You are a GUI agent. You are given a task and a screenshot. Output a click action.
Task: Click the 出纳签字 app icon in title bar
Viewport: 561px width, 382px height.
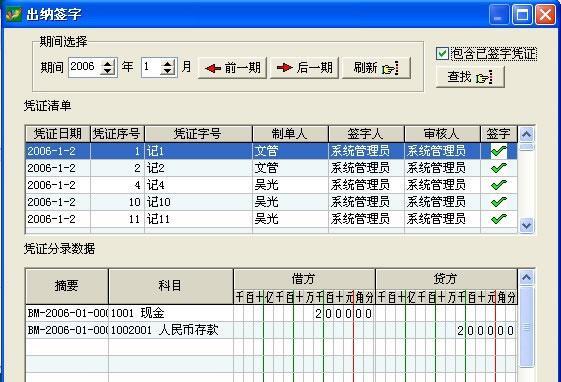14,15
